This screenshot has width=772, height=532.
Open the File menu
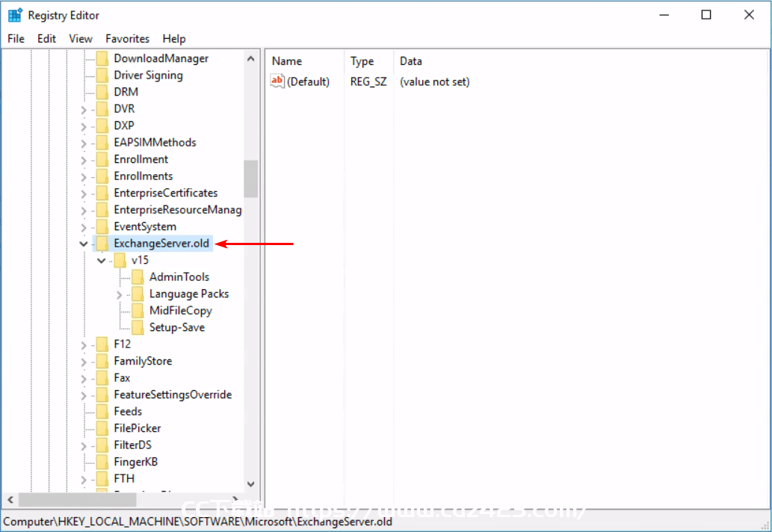click(16, 38)
